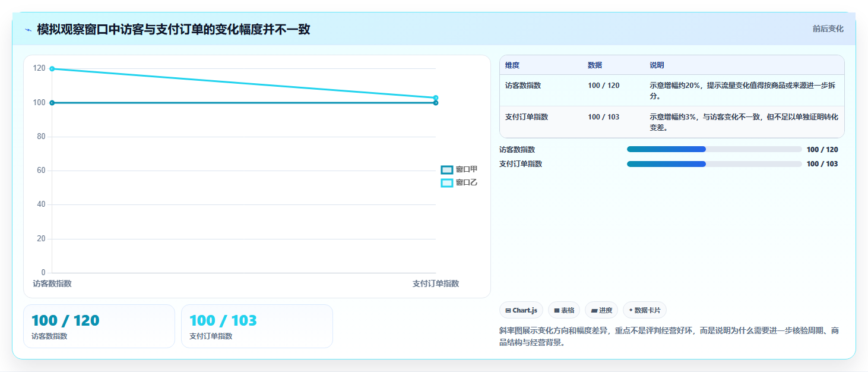868x372 pixels.
Task: Click the 0 y-axis tick label
Action: (x=43, y=273)
